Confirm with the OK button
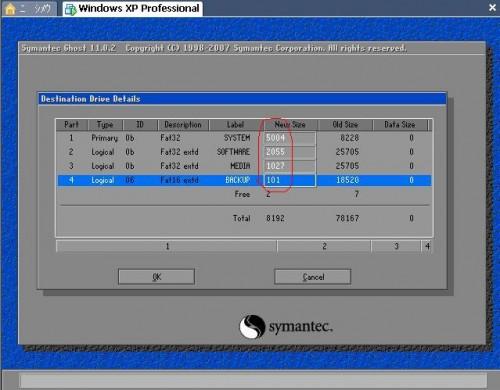500x390 pixels. tap(156, 277)
